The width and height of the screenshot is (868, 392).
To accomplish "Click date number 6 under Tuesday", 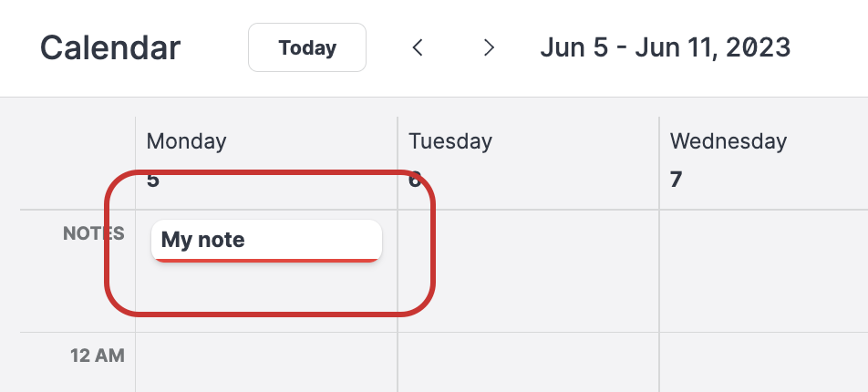I will pyautogui.click(x=415, y=180).
